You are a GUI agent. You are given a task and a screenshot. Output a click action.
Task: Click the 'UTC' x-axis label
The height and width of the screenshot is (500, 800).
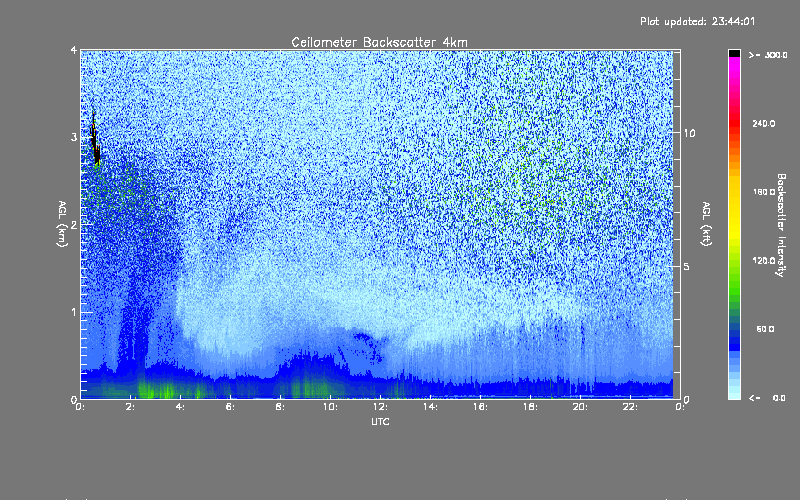point(380,422)
